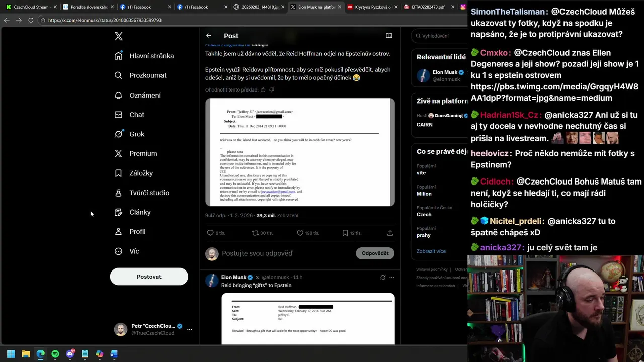Viewport: 644px width, 362px height.
Task: Click the pbs.twimg.com link in Cmxko's chat message
Action: (x=554, y=92)
